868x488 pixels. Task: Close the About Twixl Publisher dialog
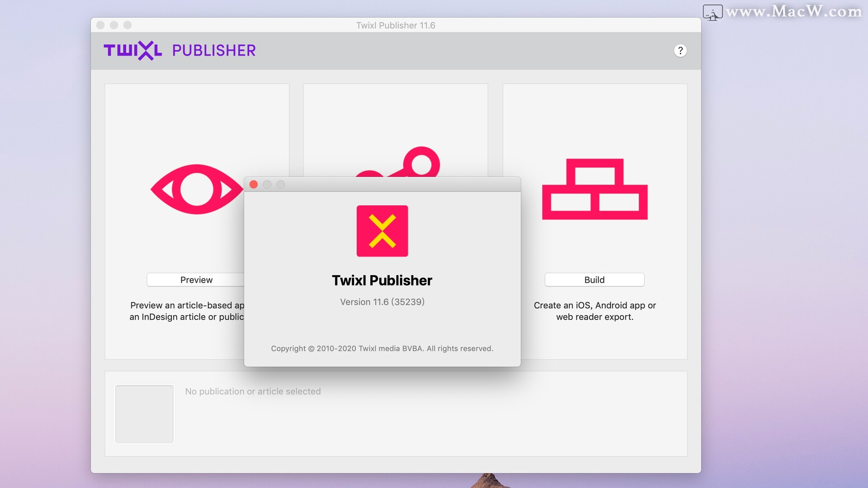254,184
